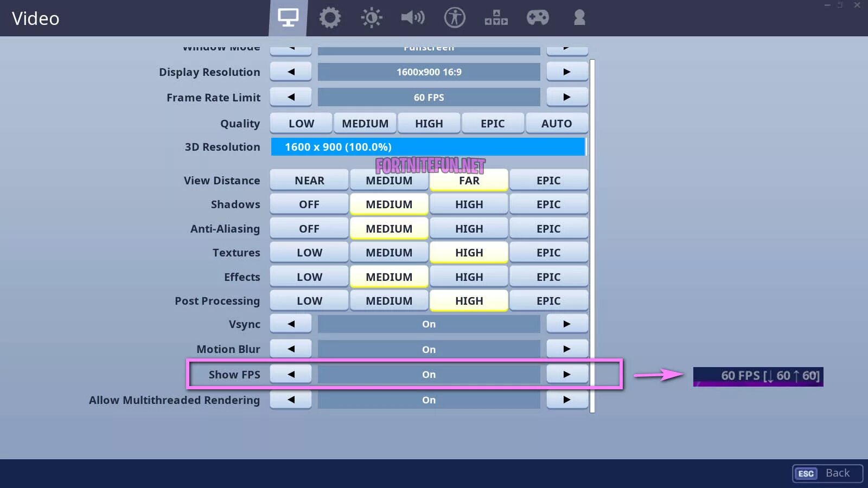Set Post Processing to HIGH
This screenshot has width=868, height=488.
(469, 300)
